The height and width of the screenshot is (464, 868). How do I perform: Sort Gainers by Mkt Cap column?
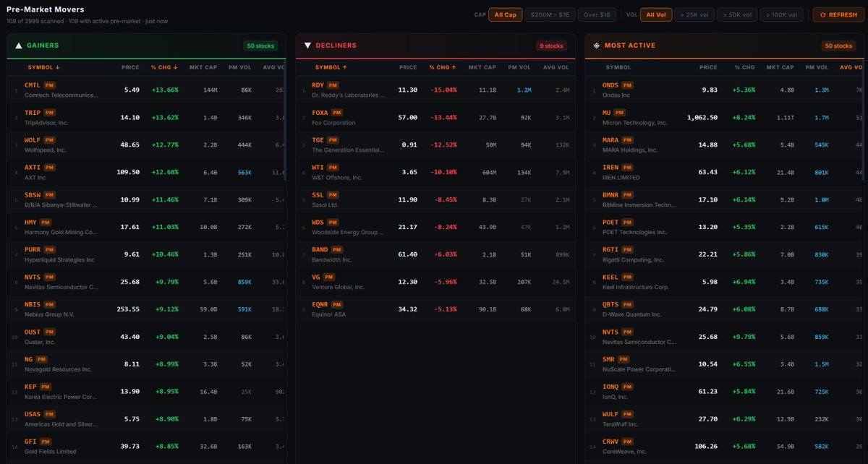pos(203,67)
